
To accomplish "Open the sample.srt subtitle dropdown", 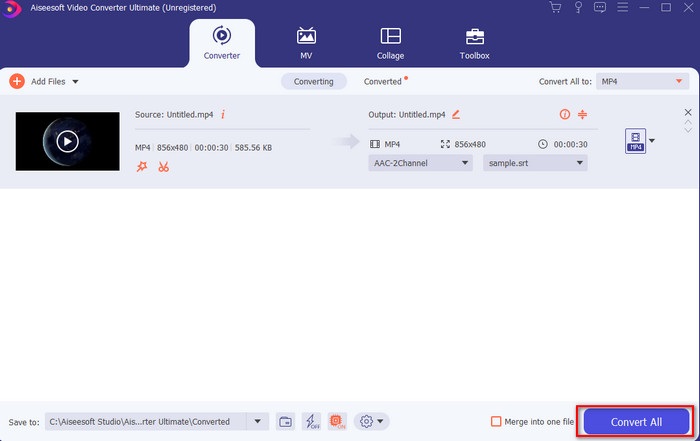I will [x=535, y=163].
